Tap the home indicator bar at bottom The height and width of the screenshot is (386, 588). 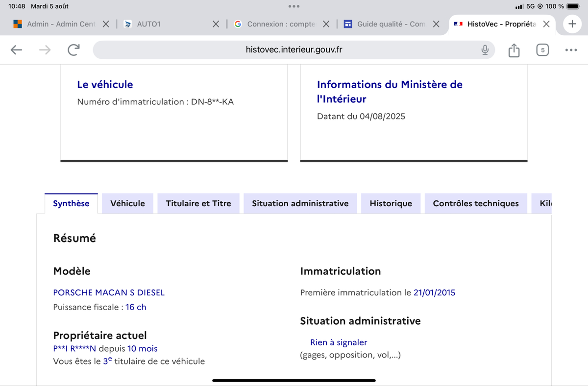click(294, 380)
